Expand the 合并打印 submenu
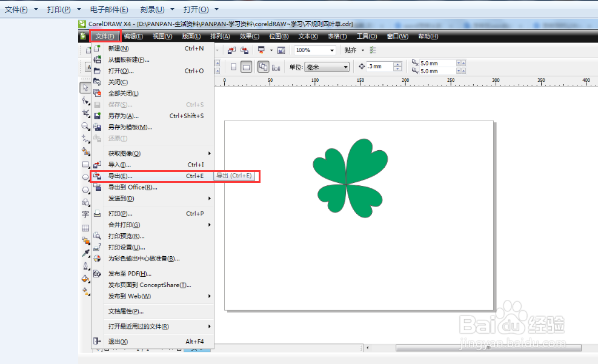 tap(210, 225)
